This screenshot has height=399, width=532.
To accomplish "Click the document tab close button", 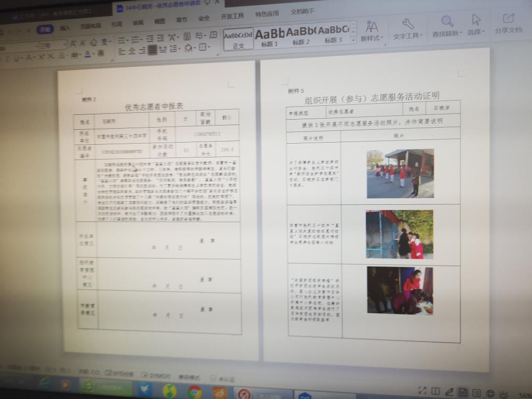I will click(218, 2).
